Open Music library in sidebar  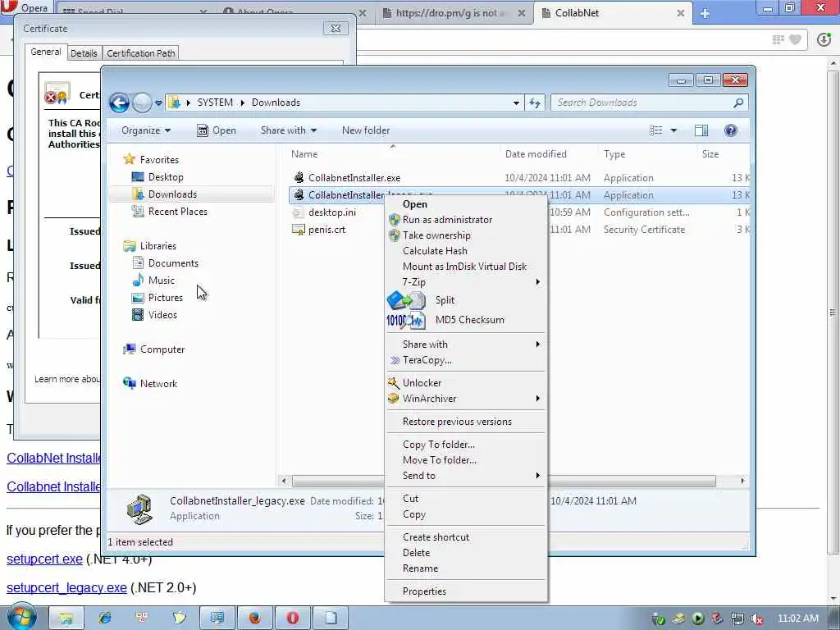[162, 281]
